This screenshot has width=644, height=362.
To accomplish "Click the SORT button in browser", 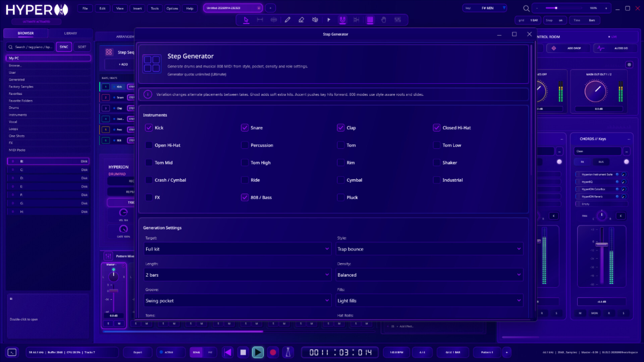I will 82,47.
